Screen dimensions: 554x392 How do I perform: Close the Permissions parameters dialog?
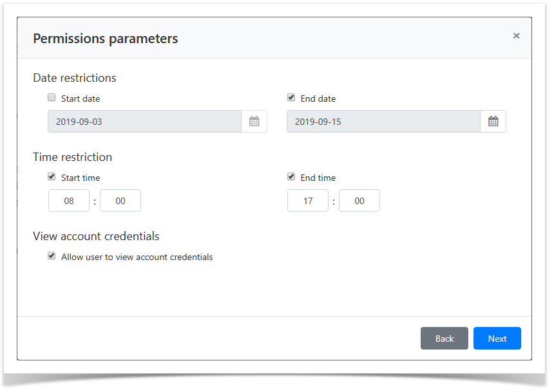[516, 36]
